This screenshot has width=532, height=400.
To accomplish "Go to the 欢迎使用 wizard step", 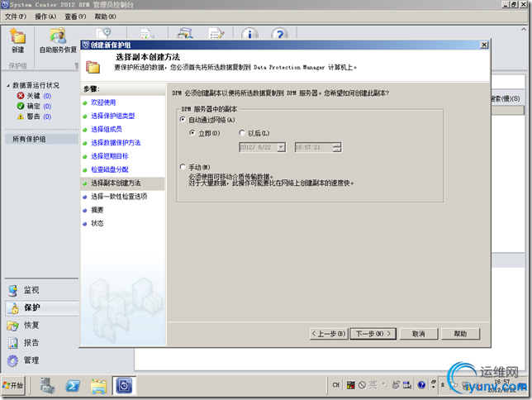I will click(103, 102).
